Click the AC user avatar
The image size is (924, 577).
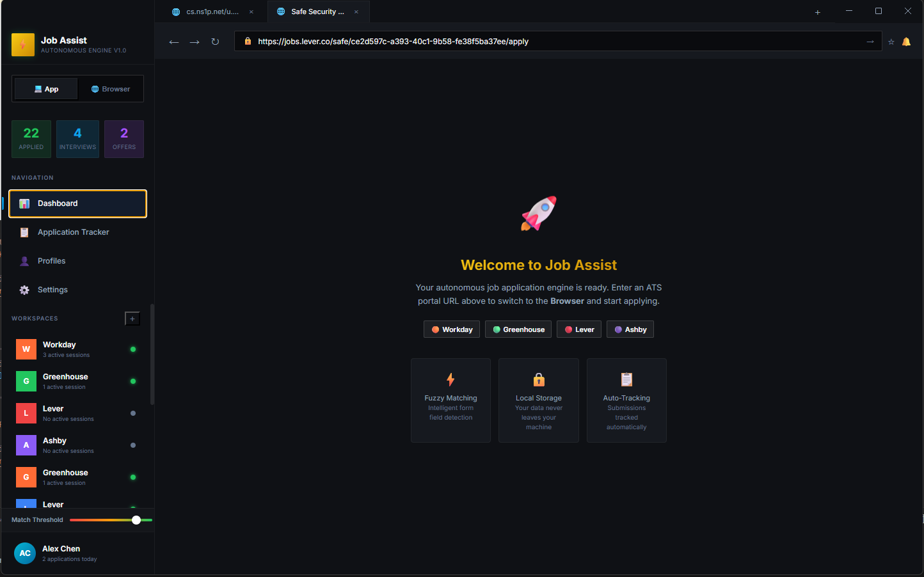(25, 553)
